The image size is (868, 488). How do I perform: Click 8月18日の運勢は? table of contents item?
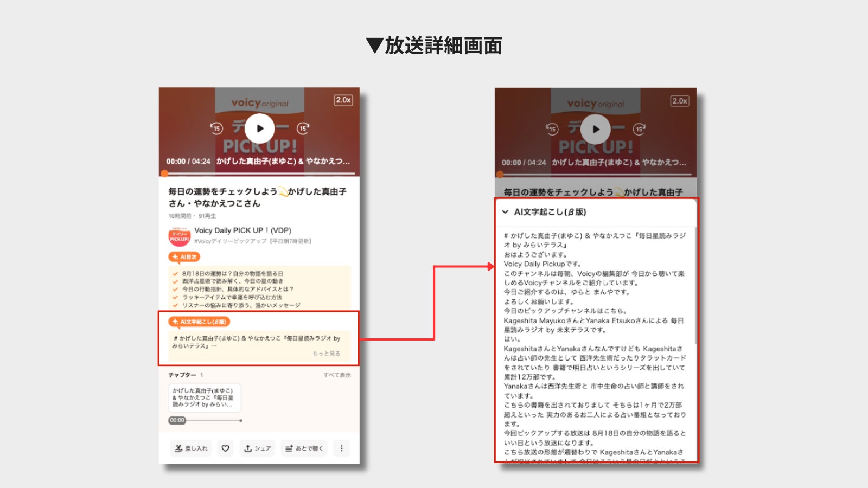coord(232,274)
